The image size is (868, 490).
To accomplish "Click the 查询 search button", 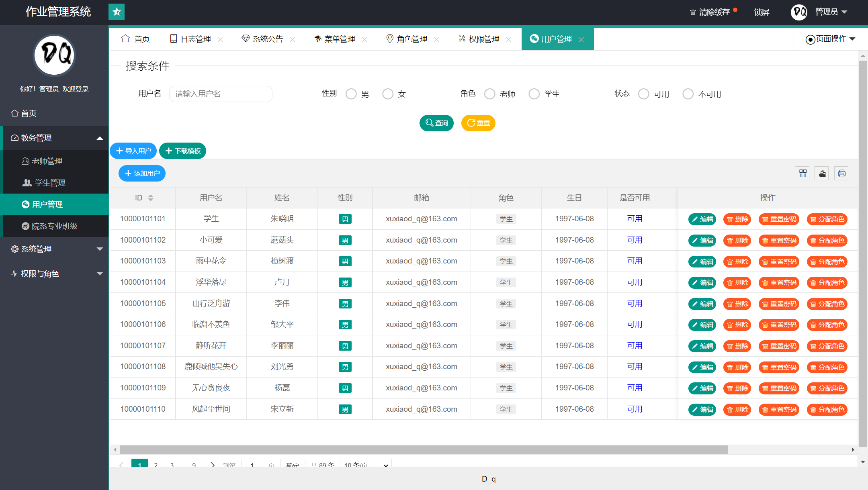I will pyautogui.click(x=436, y=123).
